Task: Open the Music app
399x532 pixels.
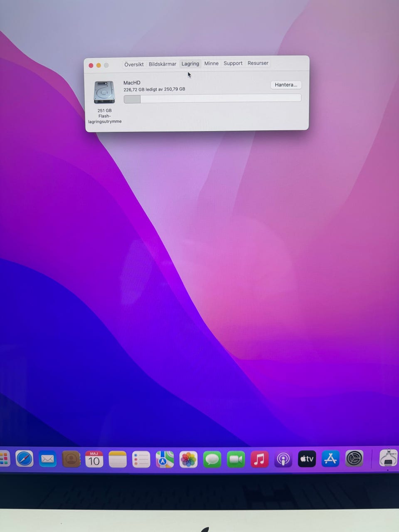Action: click(x=259, y=459)
